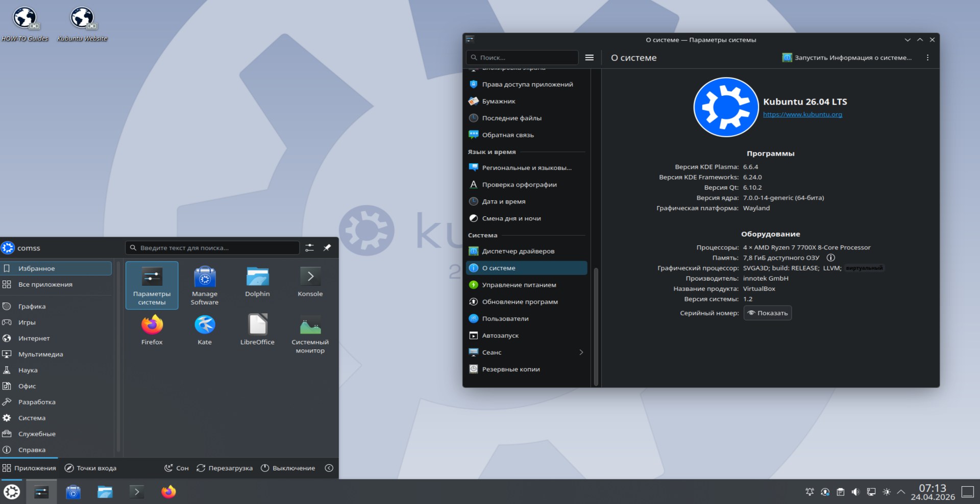The image size is (980, 504).
Task: Launch LibreOffice from favorites
Action: [x=257, y=330]
